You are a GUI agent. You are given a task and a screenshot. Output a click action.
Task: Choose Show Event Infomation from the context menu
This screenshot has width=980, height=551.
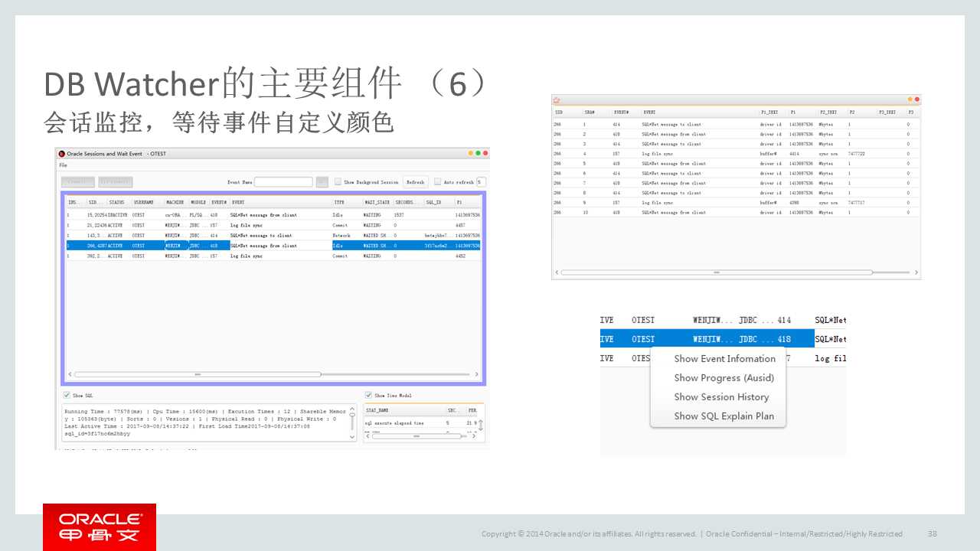tap(724, 358)
